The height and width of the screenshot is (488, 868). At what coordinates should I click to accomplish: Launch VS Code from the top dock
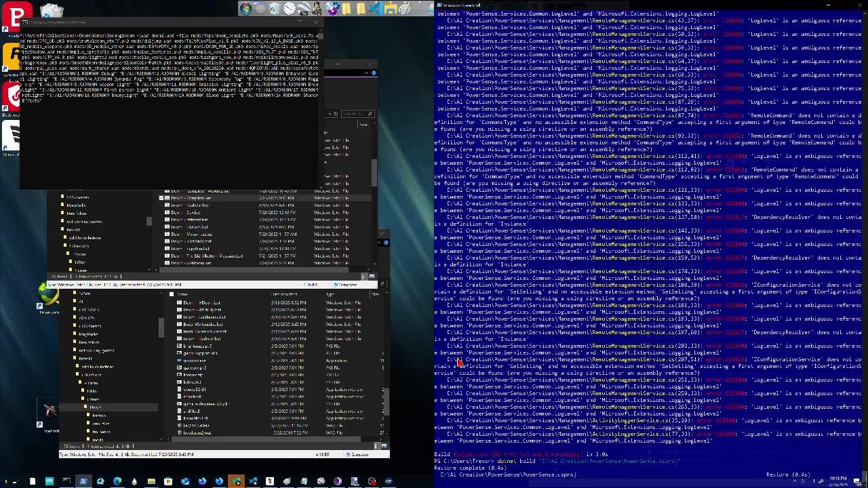click(376, 8)
